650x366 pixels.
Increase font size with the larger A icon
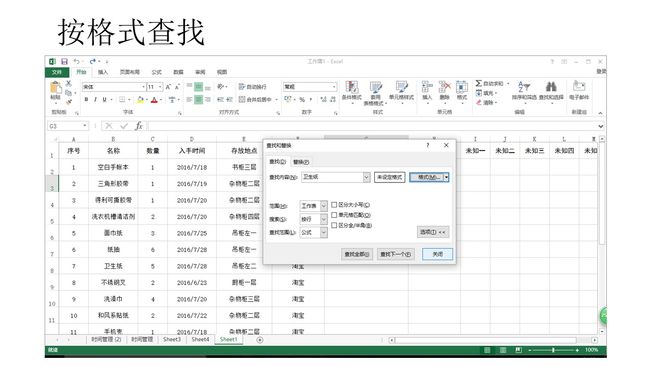coord(168,87)
